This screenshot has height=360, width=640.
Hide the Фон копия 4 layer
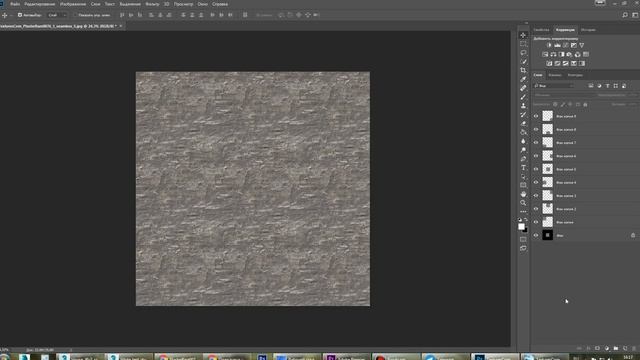tap(536, 182)
